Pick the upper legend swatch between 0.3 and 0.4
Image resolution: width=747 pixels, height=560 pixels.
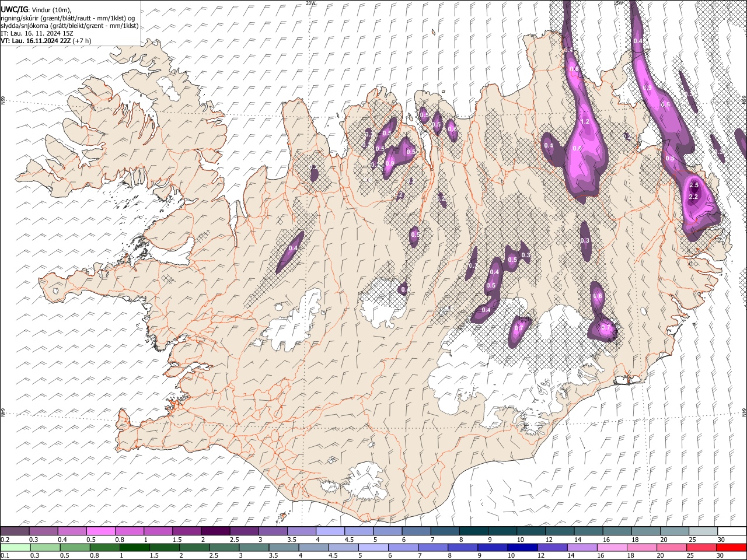pos(44,531)
